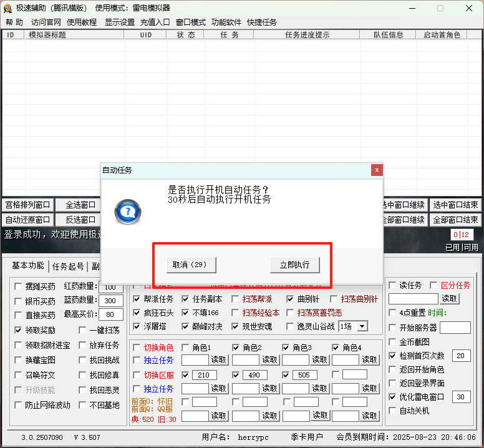Expand the 1场 dropdown for 逸灵山谷战

click(362, 326)
